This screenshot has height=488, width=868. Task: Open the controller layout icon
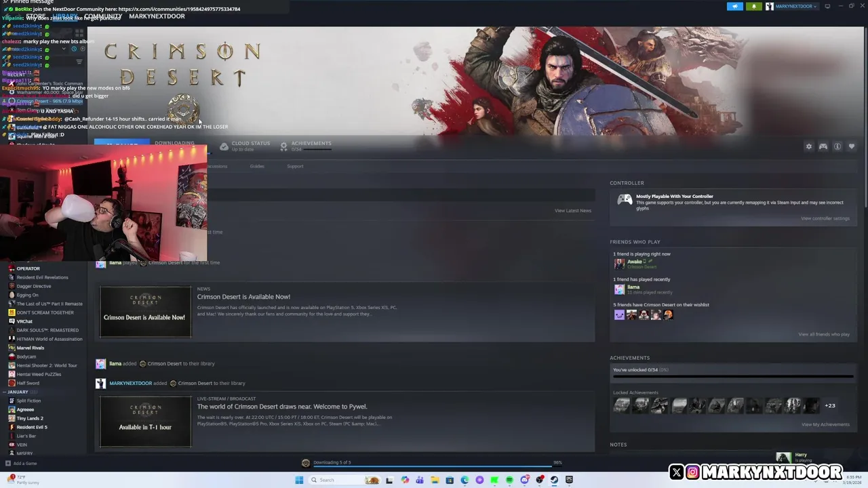823,146
